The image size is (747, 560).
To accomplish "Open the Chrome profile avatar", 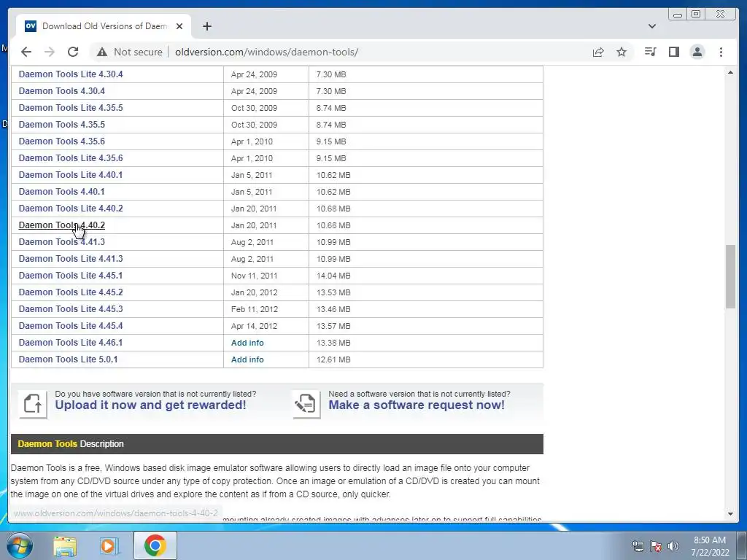I will pyautogui.click(x=697, y=52).
